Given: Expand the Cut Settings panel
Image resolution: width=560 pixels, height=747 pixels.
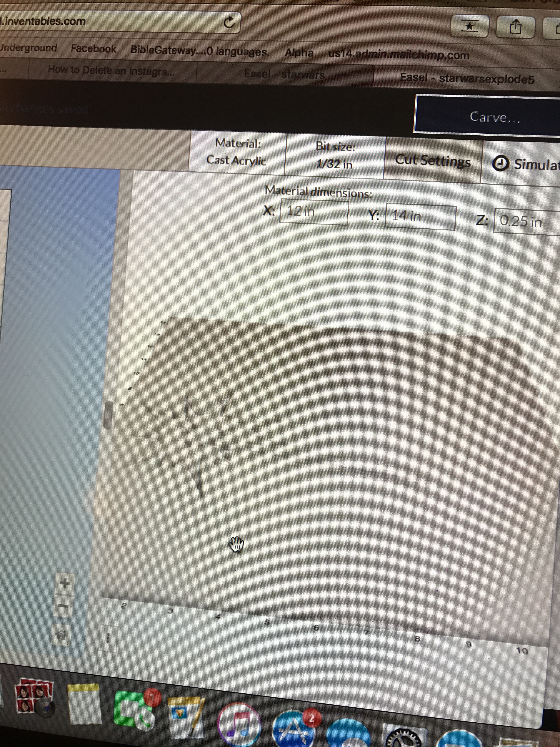Looking at the screenshot, I should click(432, 161).
